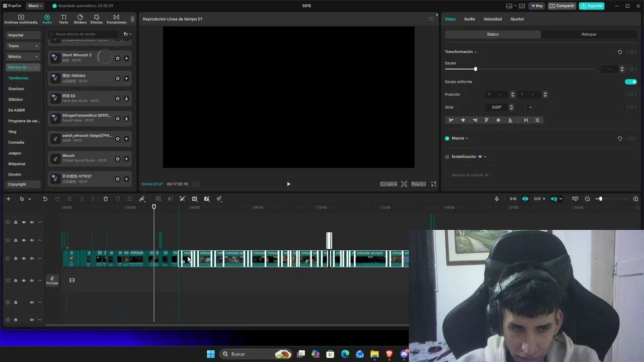Click the timeline zoom slider handle

(x=600, y=199)
